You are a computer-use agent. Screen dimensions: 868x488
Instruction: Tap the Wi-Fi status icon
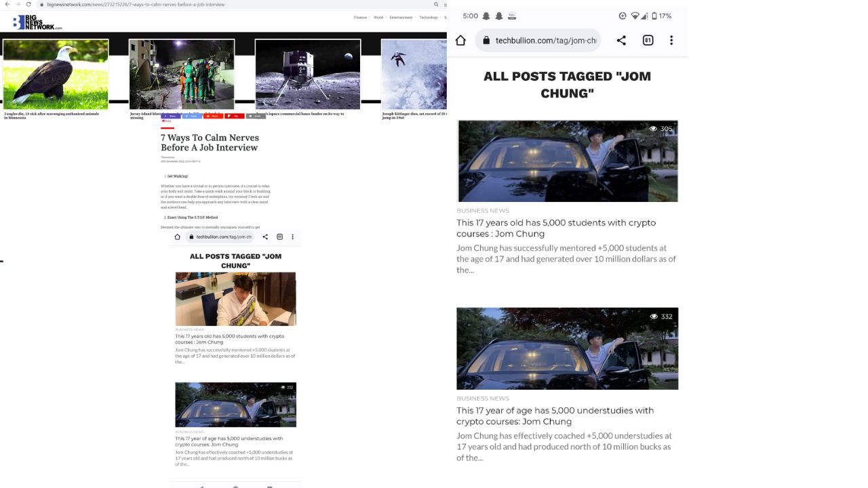pos(635,16)
